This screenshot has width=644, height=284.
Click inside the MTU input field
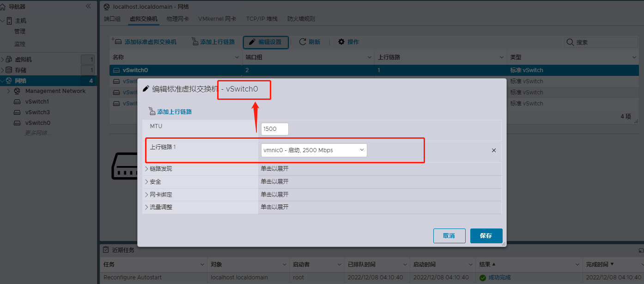click(274, 129)
